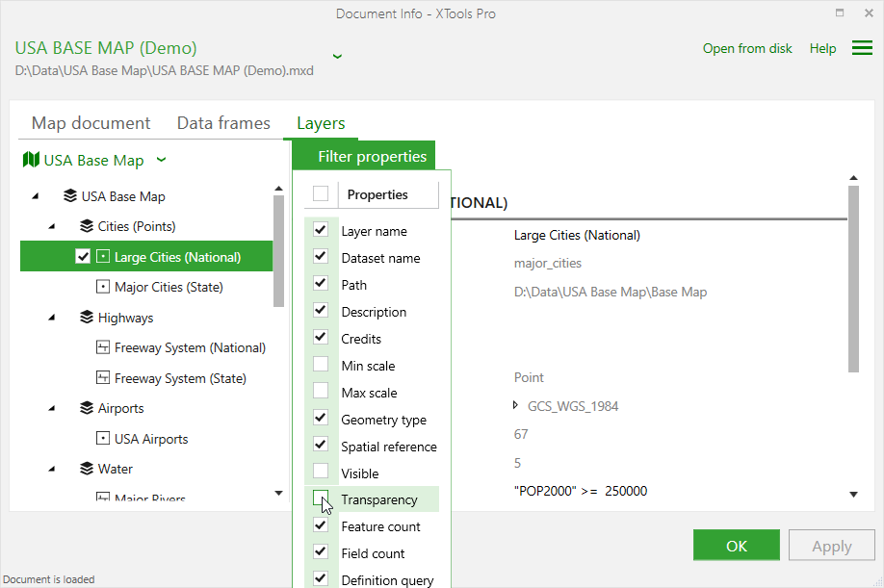The height and width of the screenshot is (588, 884).
Task: Select the Major Cities (State) layer
Action: coord(169,287)
